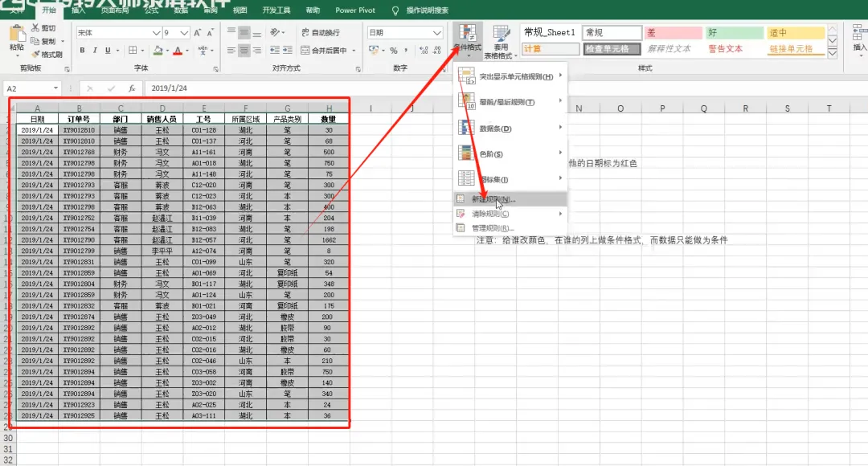868x466 pixels.
Task: Open the 日期 number format dropdown
Action: point(436,33)
